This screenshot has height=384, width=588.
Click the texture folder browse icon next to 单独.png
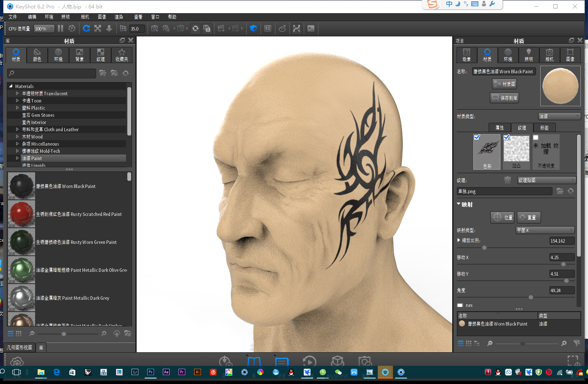click(560, 191)
